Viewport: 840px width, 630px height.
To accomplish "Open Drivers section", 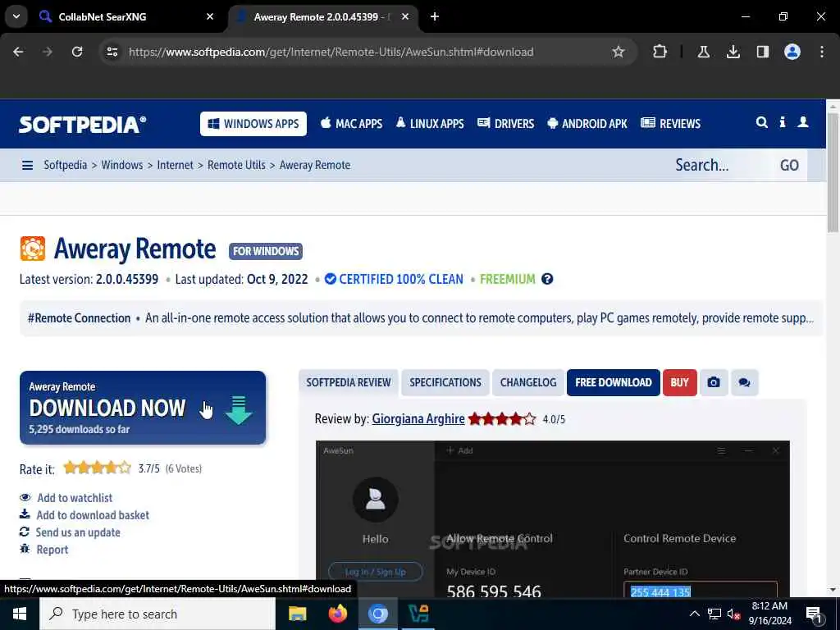I will pyautogui.click(x=505, y=124).
